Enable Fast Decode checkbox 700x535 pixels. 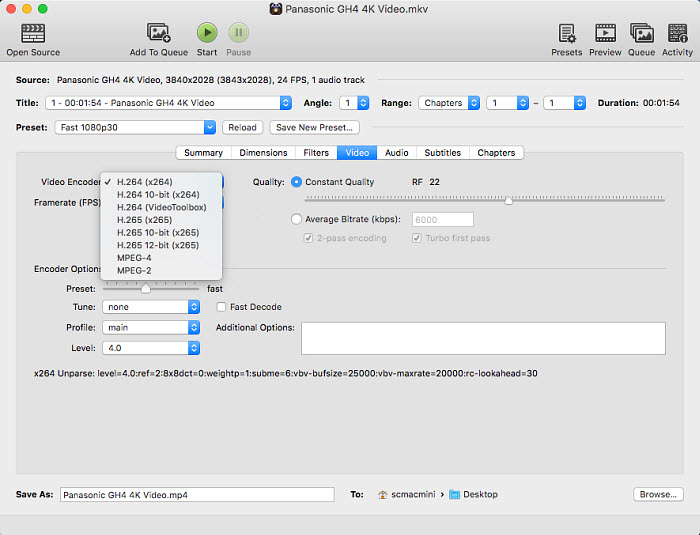click(x=221, y=307)
